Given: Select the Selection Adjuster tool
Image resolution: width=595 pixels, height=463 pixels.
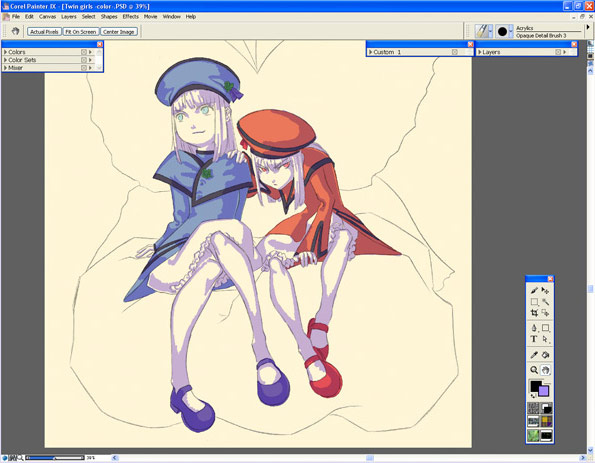Looking at the screenshot, I should (x=545, y=313).
